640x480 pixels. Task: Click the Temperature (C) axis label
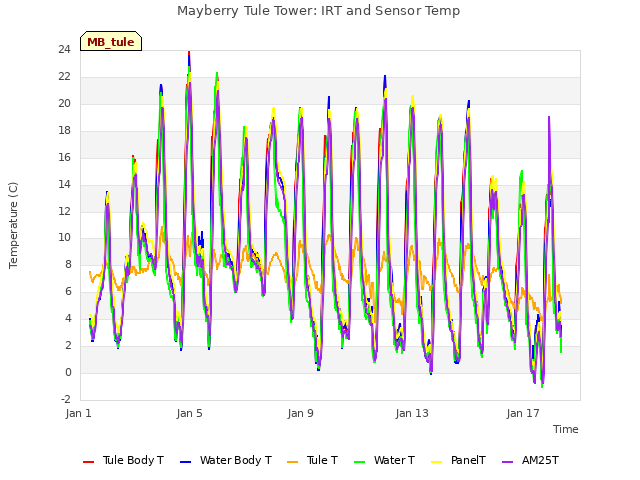[13, 225]
